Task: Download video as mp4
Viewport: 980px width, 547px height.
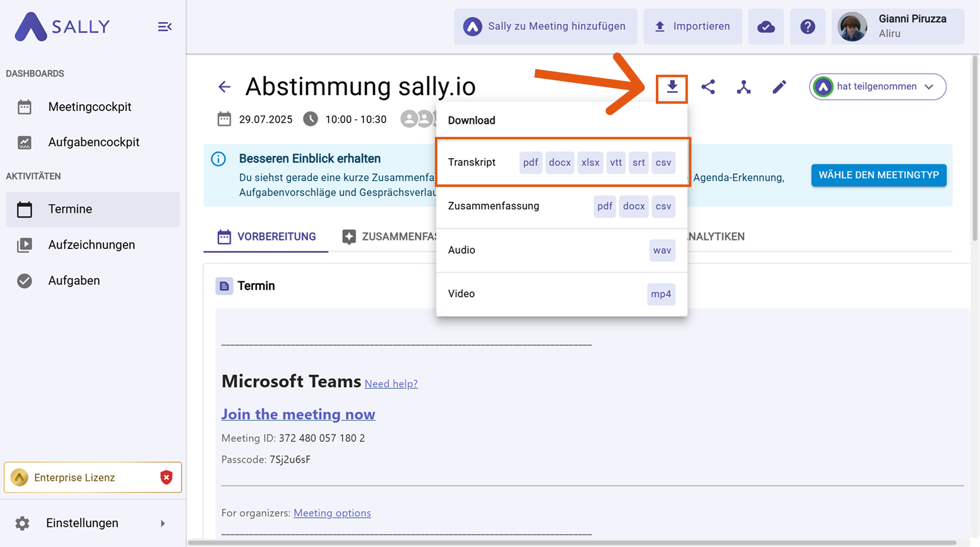Action: coord(660,294)
